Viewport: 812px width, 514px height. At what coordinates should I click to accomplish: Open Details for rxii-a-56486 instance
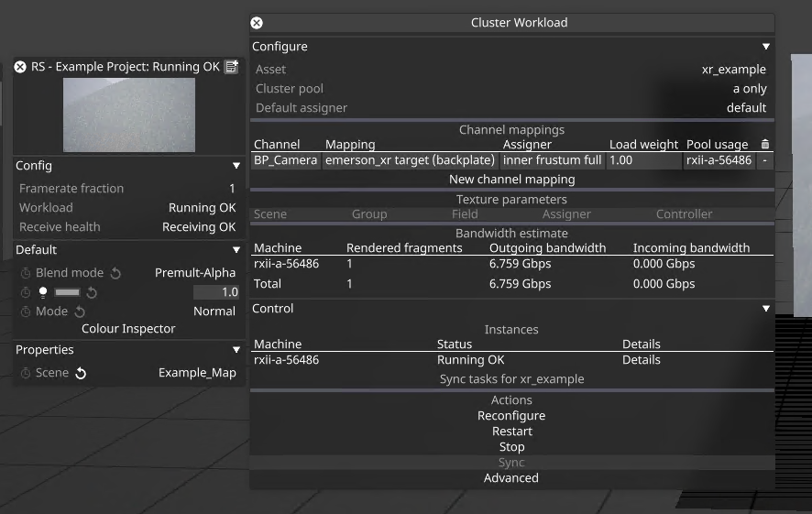pos(642,360)
